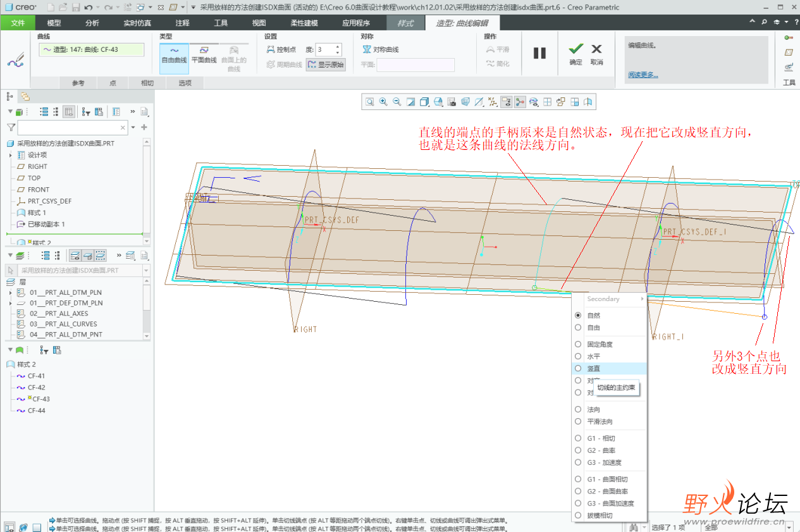
Task: Switch to the 视图 ribbon tab
Action: coord(259,23)
